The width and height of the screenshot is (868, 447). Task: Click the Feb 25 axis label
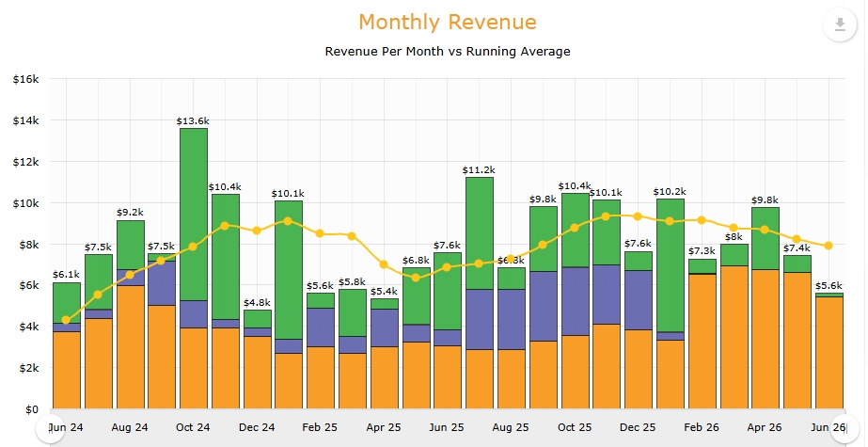321,427
